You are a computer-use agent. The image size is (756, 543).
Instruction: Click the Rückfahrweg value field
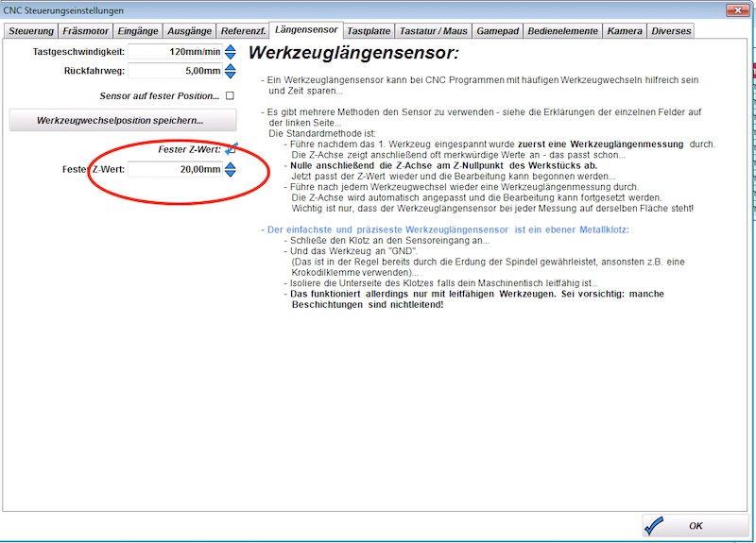[x=174, y=71]
